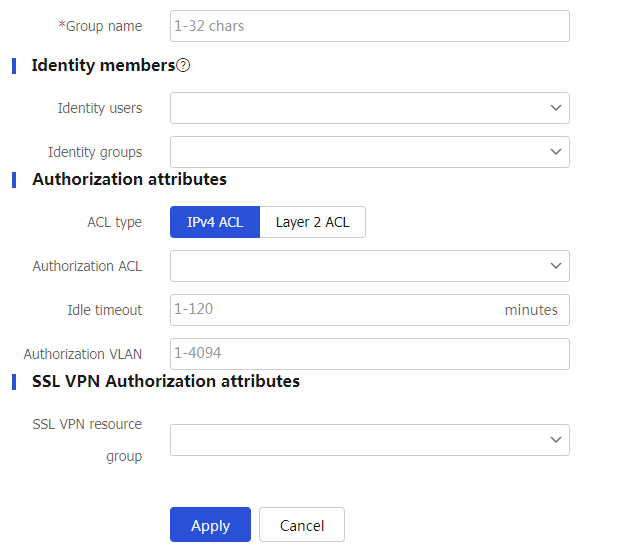This screenshot has height=556, width=626.
Task: Open the Identity users combo box
Action: point(360,108)
